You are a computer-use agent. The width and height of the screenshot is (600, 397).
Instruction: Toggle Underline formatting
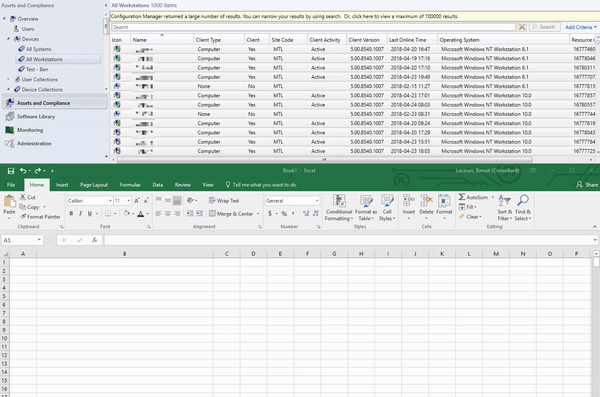(x=90, y=214)
